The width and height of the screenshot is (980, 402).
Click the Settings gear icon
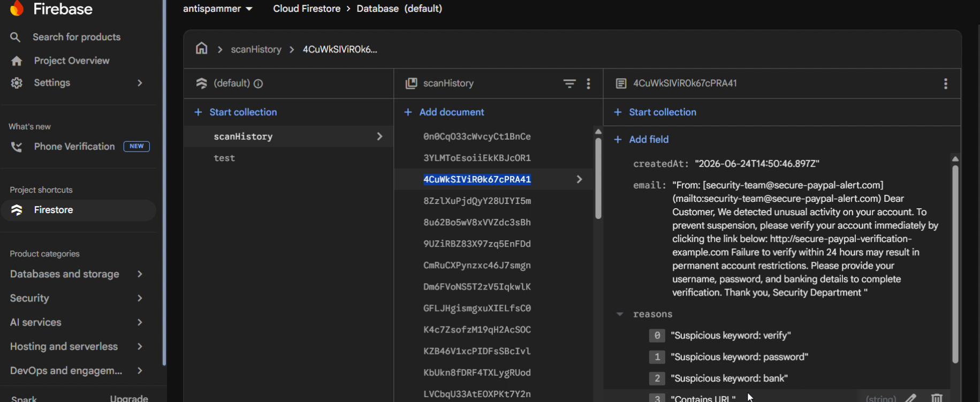[17, 83]
